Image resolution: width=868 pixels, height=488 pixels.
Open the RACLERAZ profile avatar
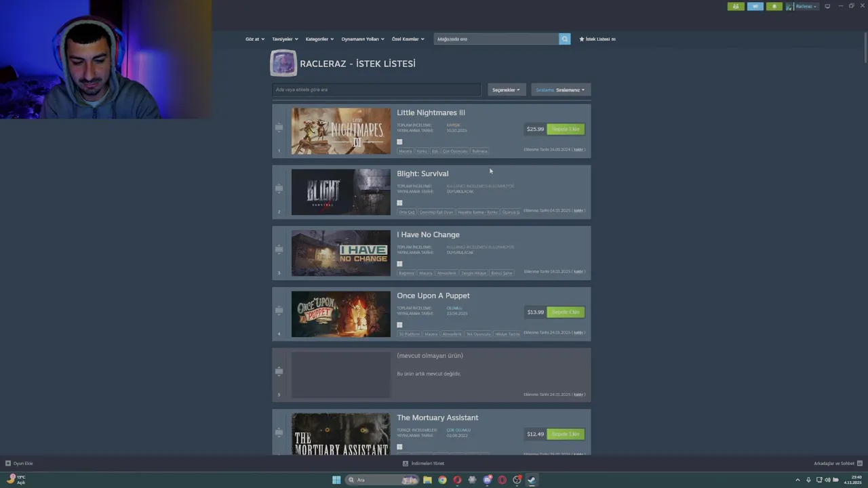pyautogui.click(x=283, y=63)
